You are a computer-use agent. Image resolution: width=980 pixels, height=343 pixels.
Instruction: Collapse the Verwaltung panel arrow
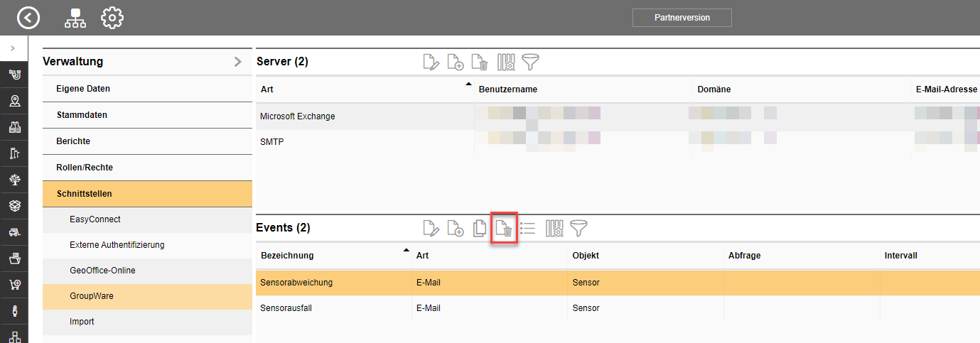click(238, 62)
